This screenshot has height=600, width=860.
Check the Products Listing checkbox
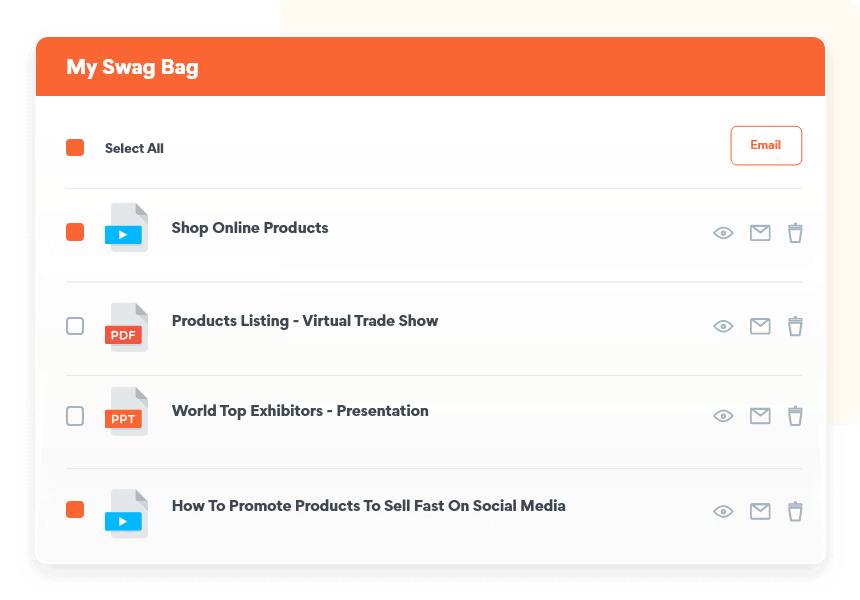point(74,326)
